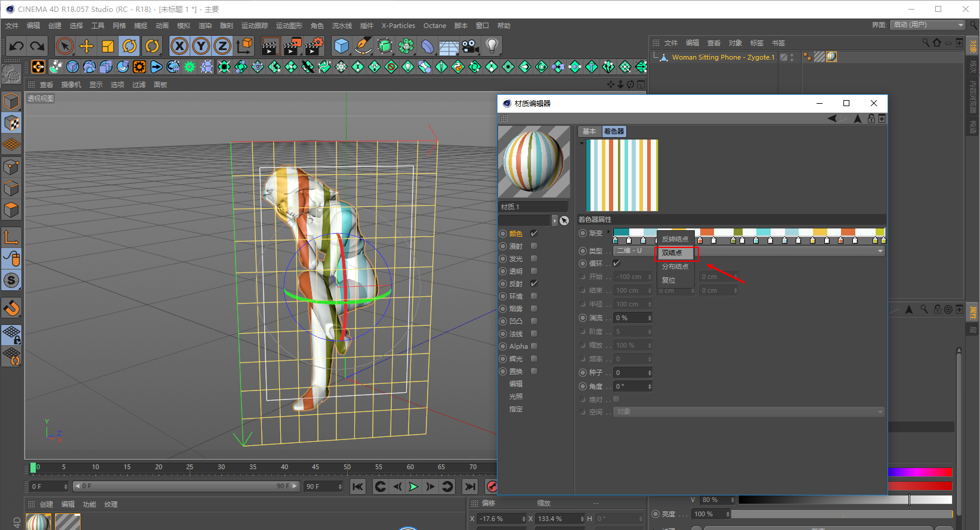
Task: Enable the 透明 channel checkbox
Action: [534, 271]
